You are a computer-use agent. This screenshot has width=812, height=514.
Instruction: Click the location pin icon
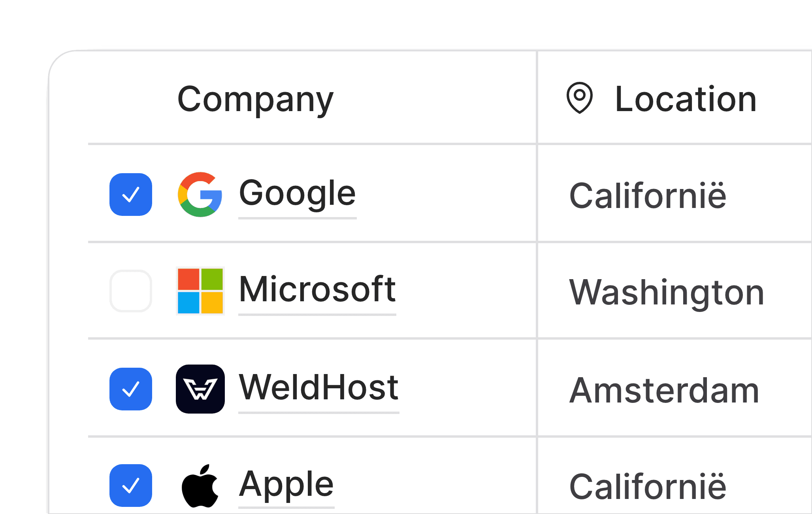[x=580, y=98]
